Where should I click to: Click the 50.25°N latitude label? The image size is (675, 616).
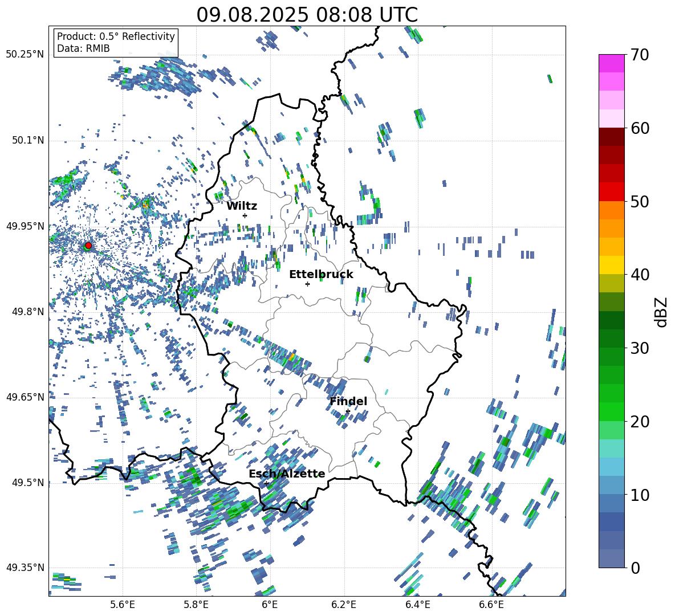click(x=25, y=55)
